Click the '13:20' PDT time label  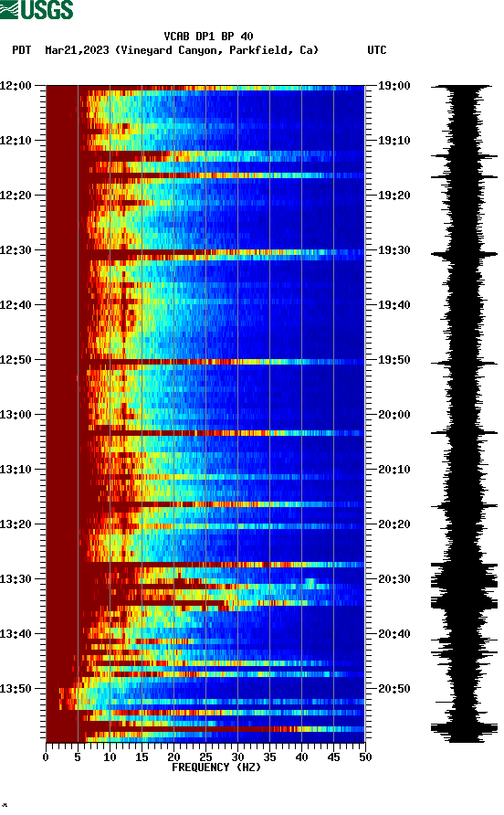pos(16,524)
